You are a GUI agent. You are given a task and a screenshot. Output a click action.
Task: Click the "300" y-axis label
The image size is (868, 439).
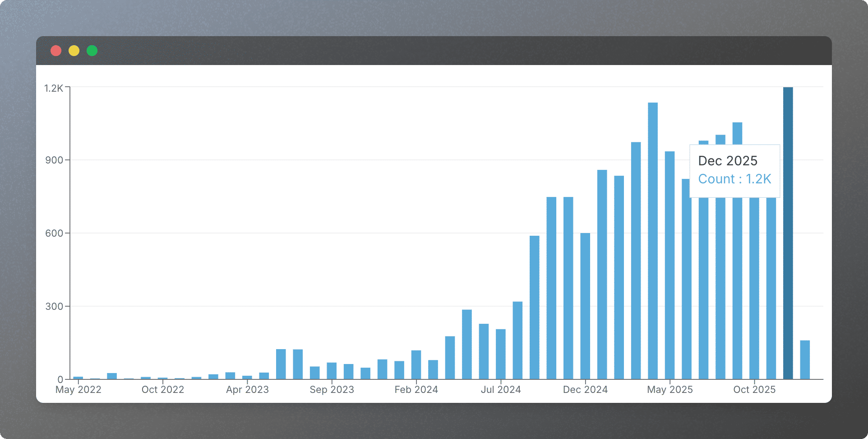(54, 307)
